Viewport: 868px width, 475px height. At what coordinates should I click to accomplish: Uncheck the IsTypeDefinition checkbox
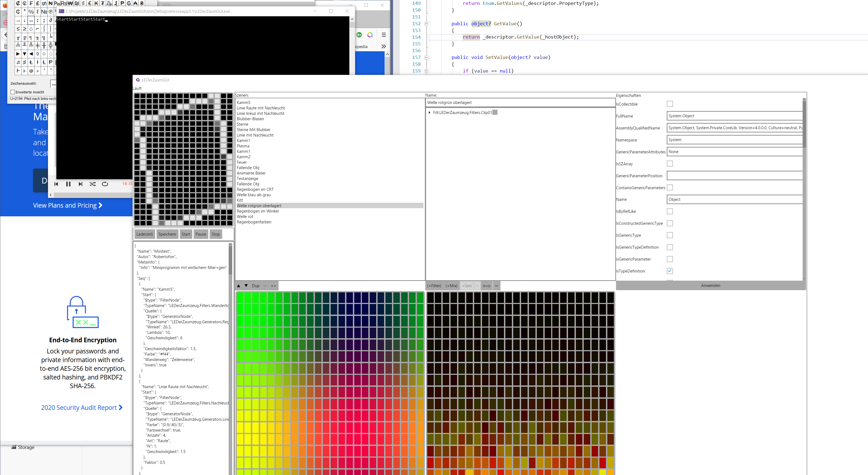click(x=669, y=271)
